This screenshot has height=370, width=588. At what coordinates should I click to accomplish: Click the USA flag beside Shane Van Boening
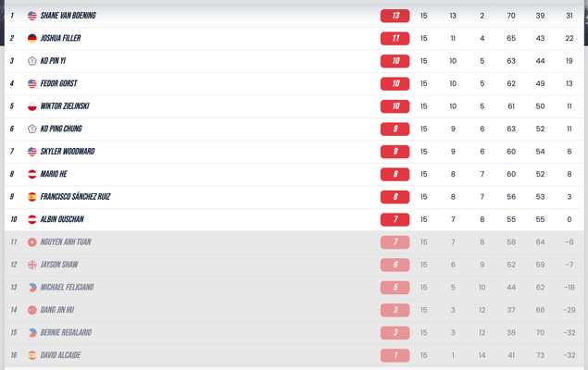pos(32,16)
